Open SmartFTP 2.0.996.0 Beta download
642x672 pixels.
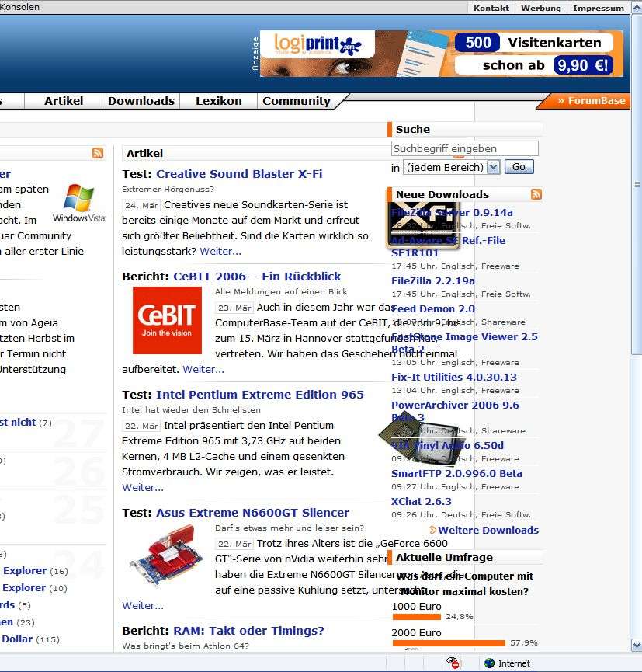pyautogui.click(x=456, y=473)
